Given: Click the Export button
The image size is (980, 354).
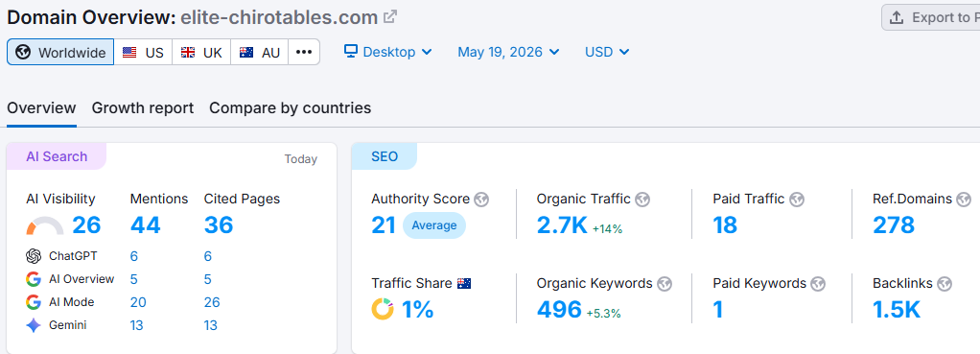Looking at the screenshot, I should [x=931, y=17].
